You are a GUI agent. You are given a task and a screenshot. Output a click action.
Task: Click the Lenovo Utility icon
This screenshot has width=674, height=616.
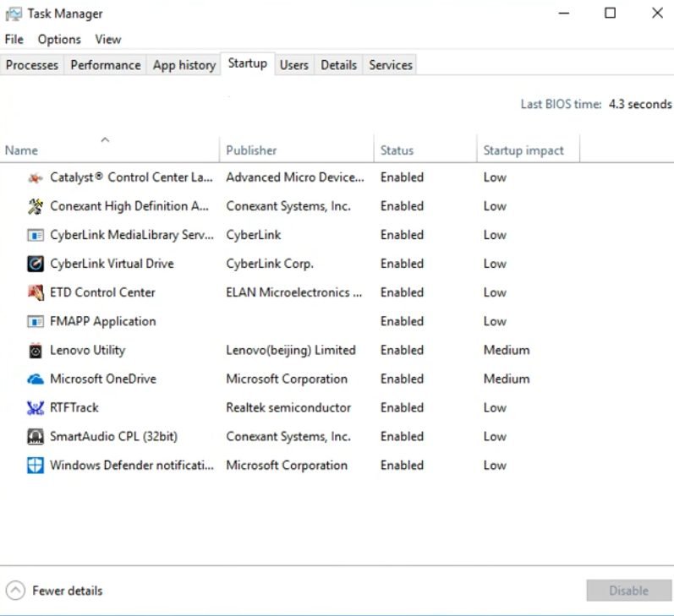pyautogui.click(x=36, y=350)
